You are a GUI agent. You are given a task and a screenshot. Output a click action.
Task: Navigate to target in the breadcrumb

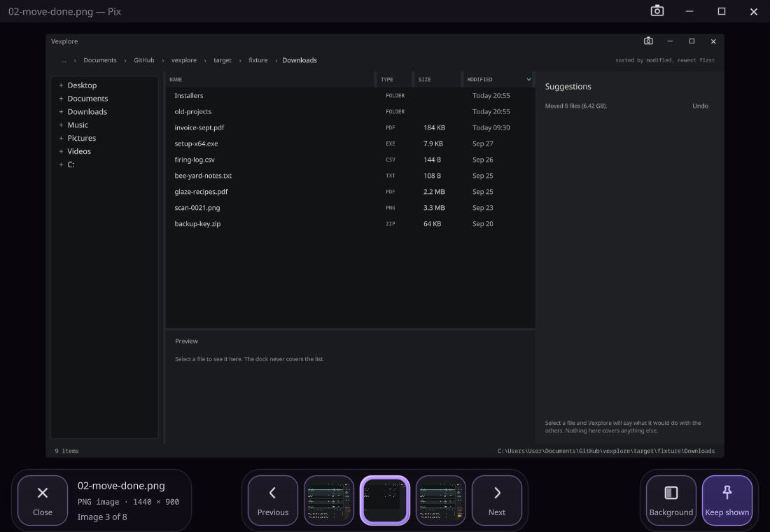click(x=223, y=60)
